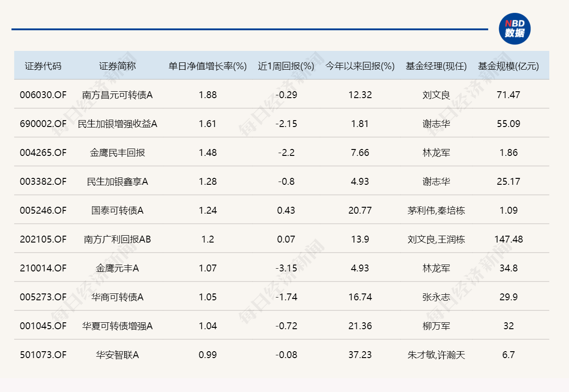This screenshot has height=392, width=569.
Task: Select weekly return -2.15
Action: (x=286, y=124)
